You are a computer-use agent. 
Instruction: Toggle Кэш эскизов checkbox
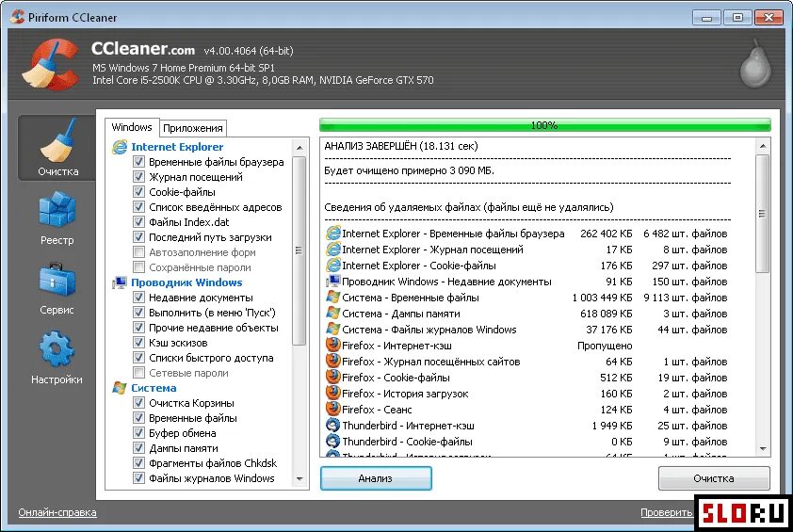pyautogui.click(x=138, y=343)
